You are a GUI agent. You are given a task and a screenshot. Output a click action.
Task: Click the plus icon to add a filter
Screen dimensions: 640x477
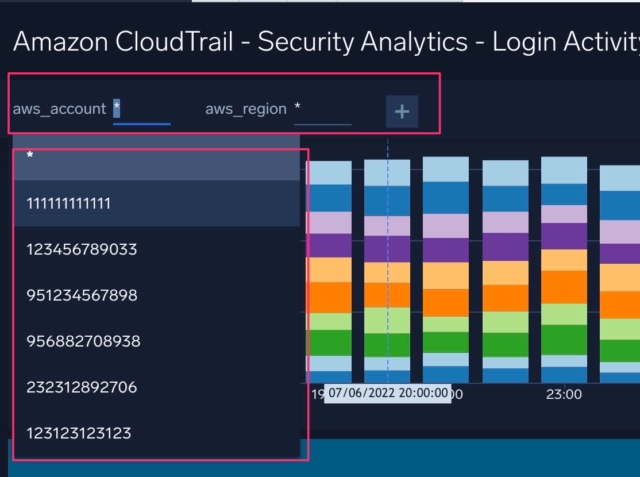point(402,111)
